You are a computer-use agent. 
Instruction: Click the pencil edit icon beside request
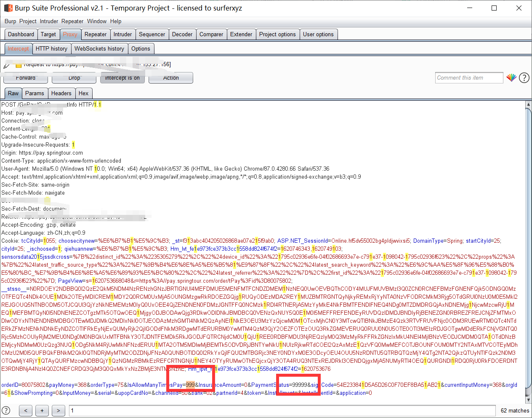click(7, 65)
